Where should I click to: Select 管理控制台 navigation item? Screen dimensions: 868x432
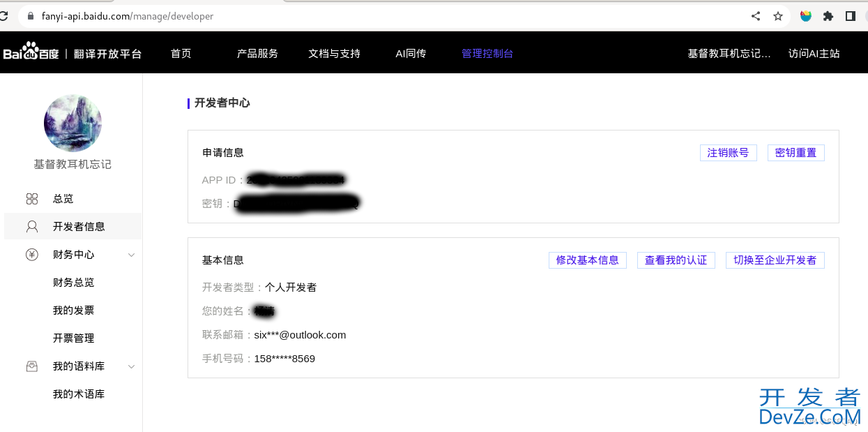pos(487,54)
